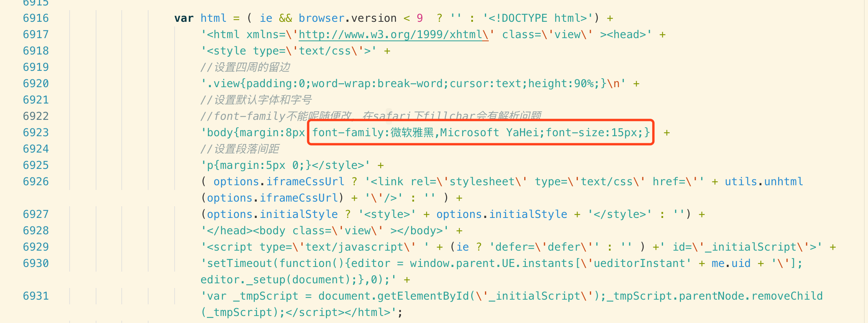Click '(options.iframeCssUrl)' on the wrapped line
Viewport: 868px width, 323px height.
click(x=272, y=198)
